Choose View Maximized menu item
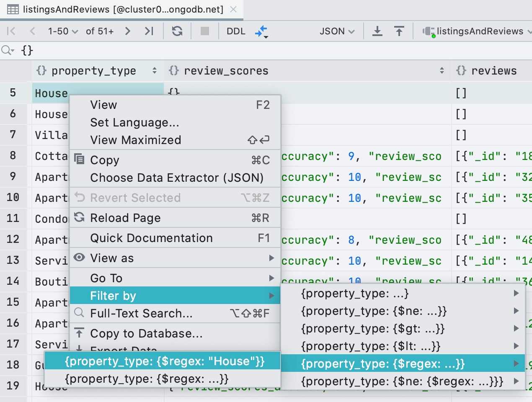 175,140
